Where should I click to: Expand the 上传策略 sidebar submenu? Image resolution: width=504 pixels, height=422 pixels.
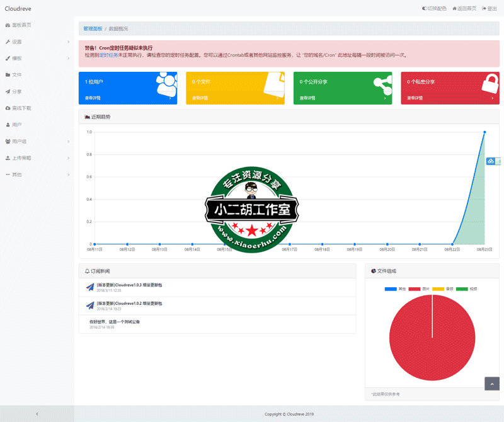(37, 158)
